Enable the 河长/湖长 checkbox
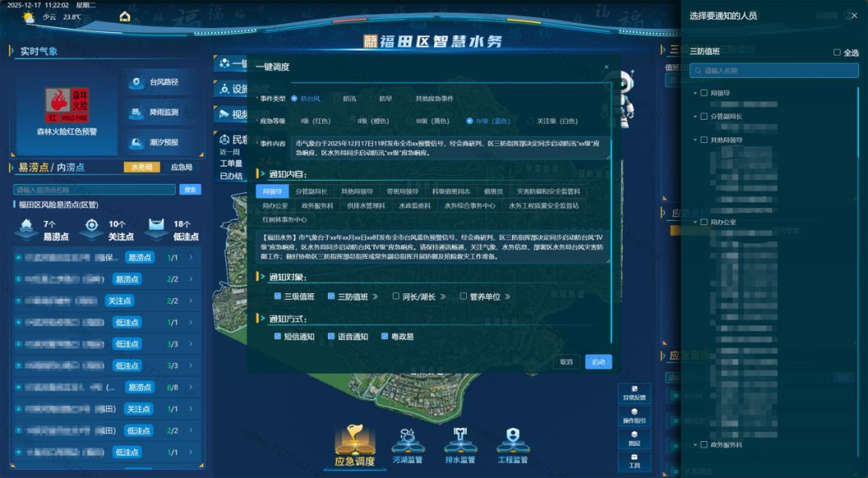868x478 pixels. (x=396, y=296)
